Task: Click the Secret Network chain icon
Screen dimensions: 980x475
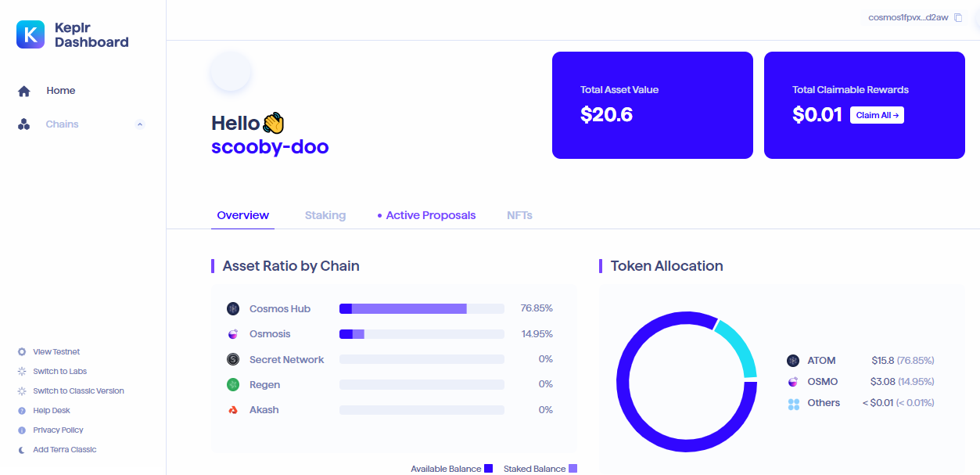Action: [x=232, y=359]
